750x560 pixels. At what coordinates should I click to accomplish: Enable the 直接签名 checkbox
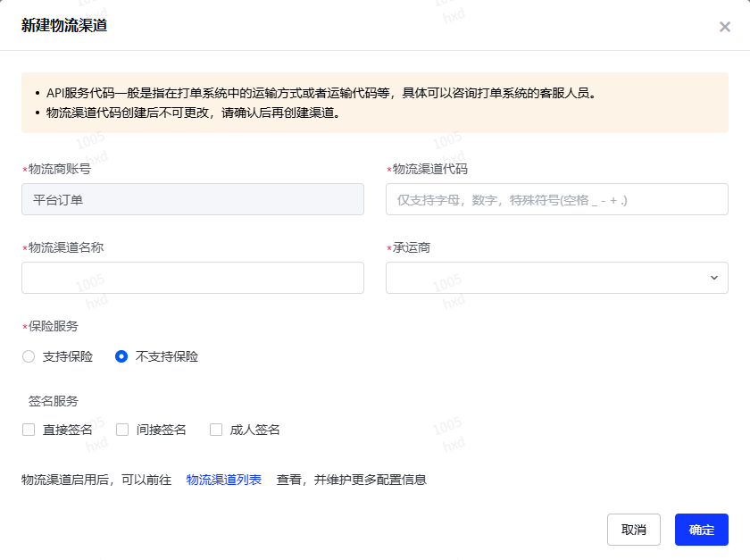pos(29,430)
